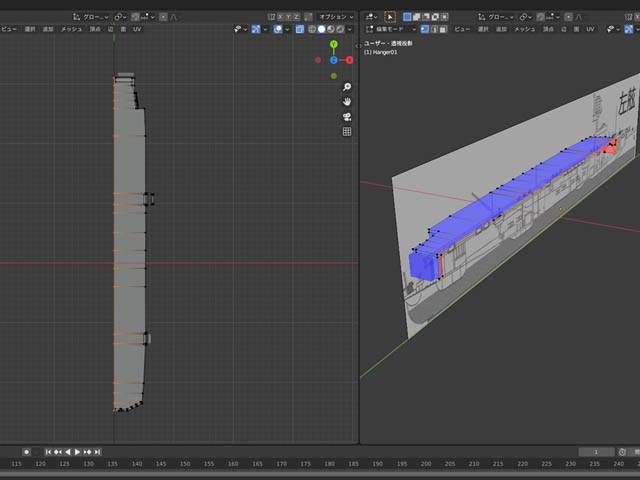Open the オプション dropdown in left viewport

336,17
